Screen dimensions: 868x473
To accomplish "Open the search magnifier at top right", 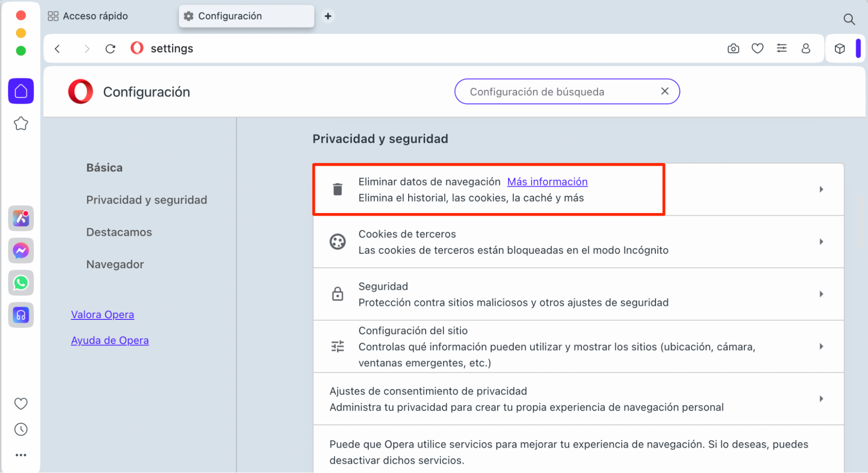I will pyautogui.click(x=849, y=19).
